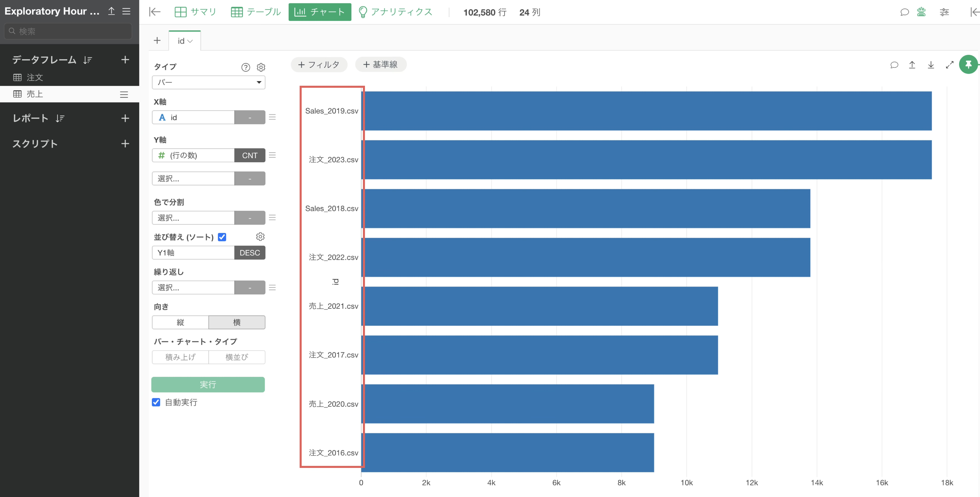Click the フィルタ add button
The height and width of the screenshot is (497, 980).
point(319,65)
